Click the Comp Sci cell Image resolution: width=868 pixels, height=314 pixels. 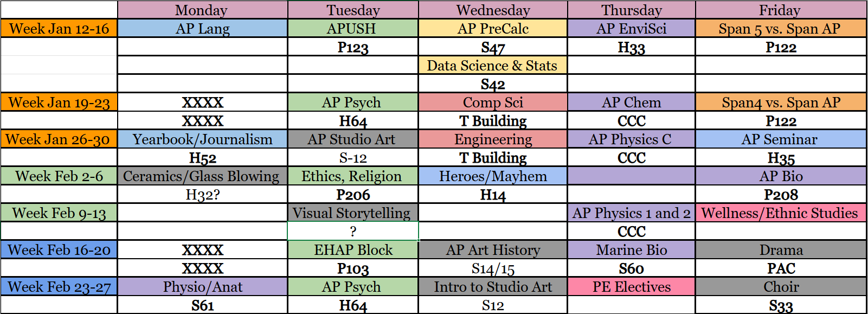tap(492, 102)
